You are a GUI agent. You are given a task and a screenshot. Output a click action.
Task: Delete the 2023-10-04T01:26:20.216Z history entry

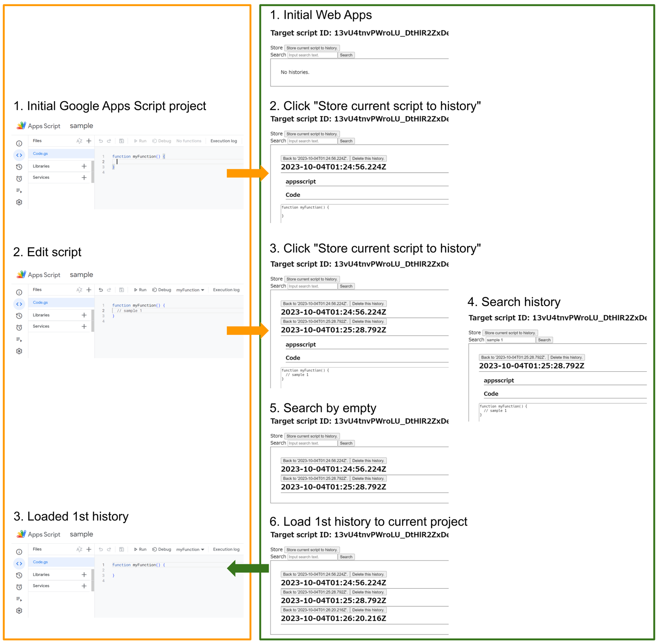[x=368, y=610]
